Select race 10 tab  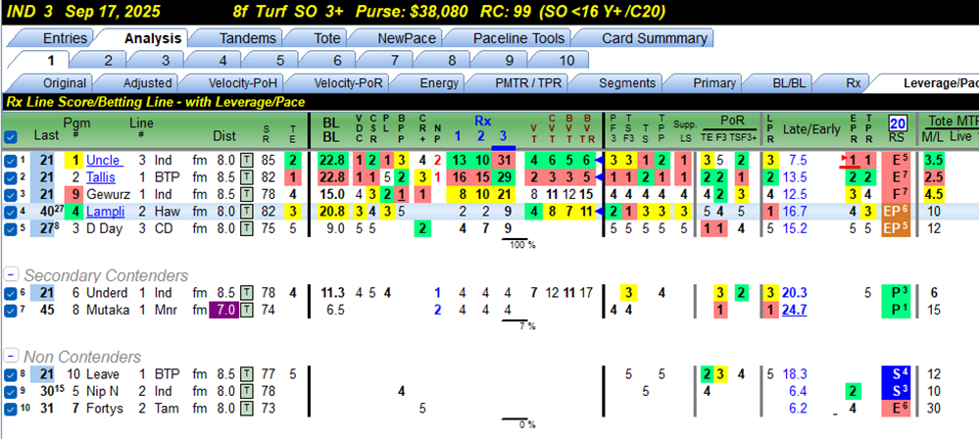point(566,61)
